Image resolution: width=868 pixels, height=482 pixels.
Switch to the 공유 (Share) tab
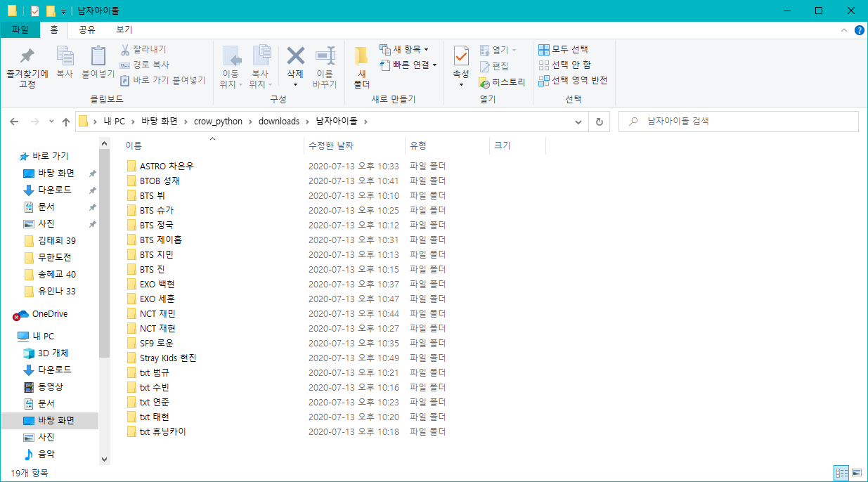pos(87,30)
